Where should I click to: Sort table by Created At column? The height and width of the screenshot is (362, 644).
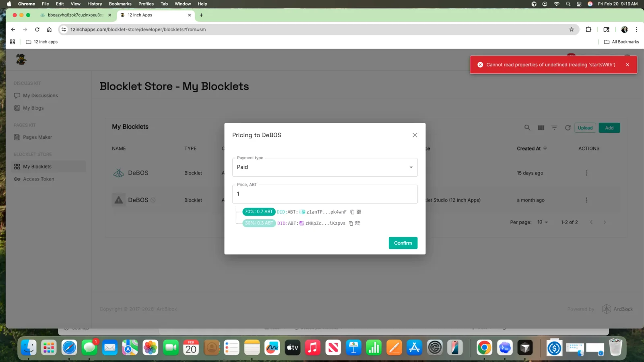pos(532,148)
